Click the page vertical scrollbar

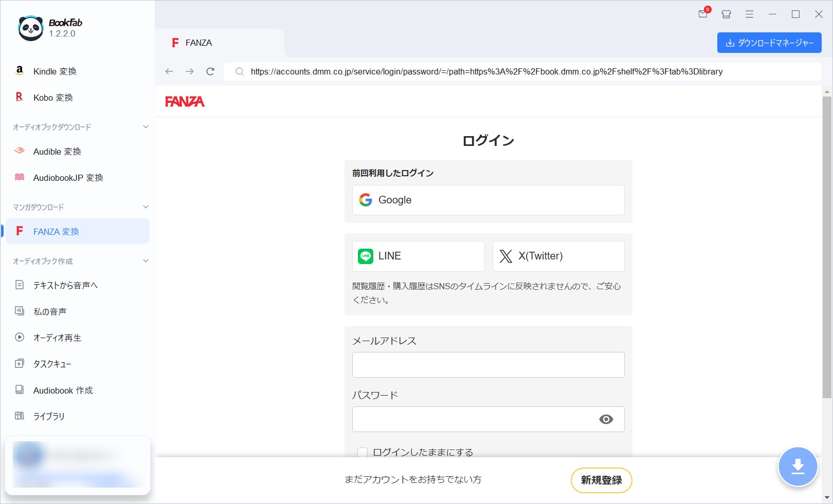point(827,247)
